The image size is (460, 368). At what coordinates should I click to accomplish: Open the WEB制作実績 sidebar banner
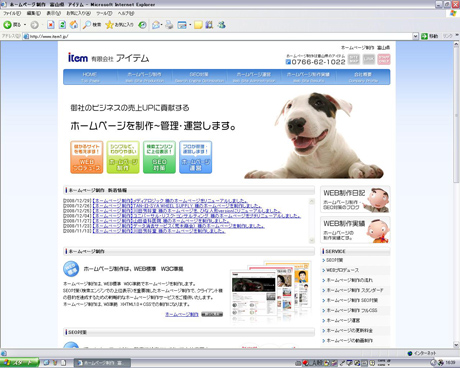(x=355, y=230)
